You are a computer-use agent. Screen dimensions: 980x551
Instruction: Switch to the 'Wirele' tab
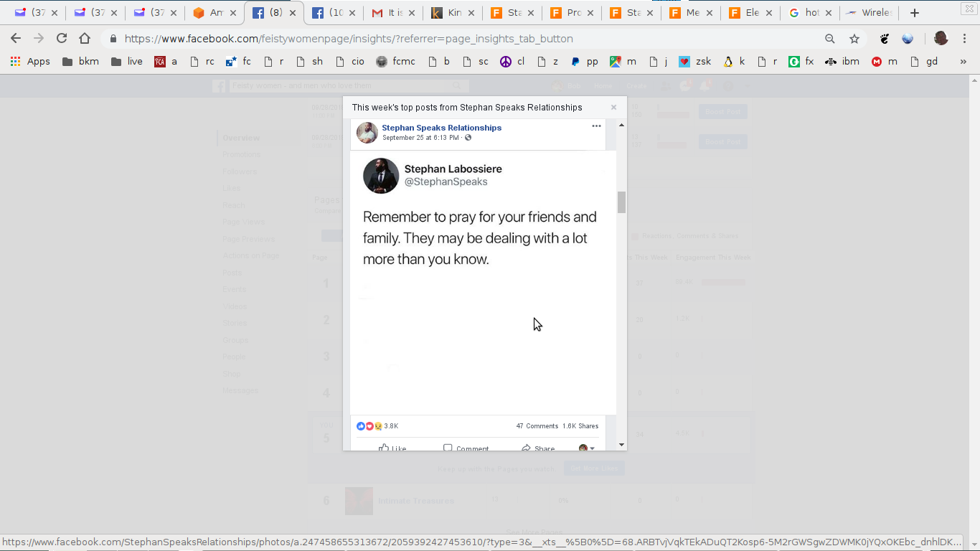coord(869,13)
